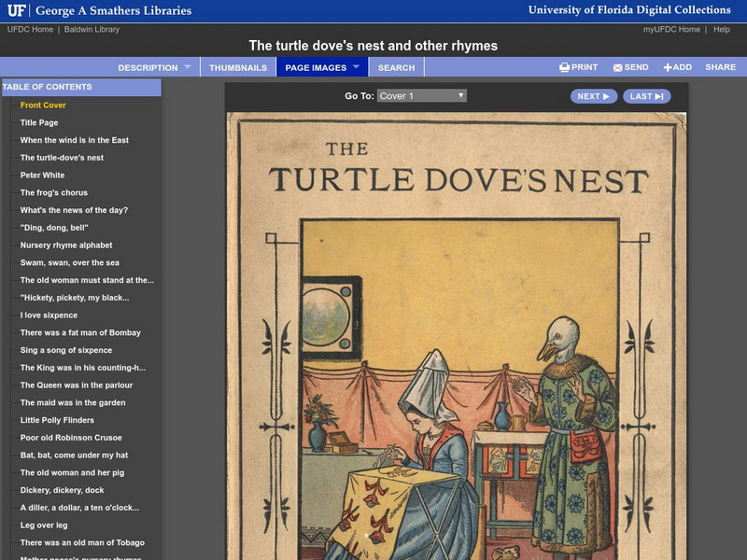Click the UF logo icon
The height and width of the screenshot is (560, 747).
click(x=17, y=11)
